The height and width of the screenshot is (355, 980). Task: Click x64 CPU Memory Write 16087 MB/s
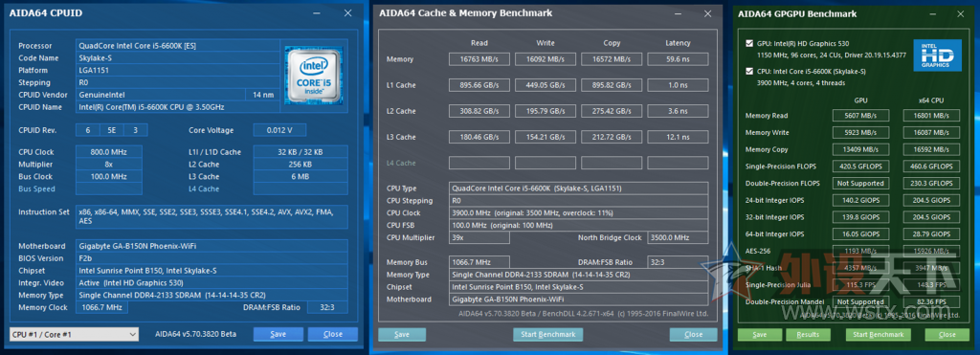931,132
